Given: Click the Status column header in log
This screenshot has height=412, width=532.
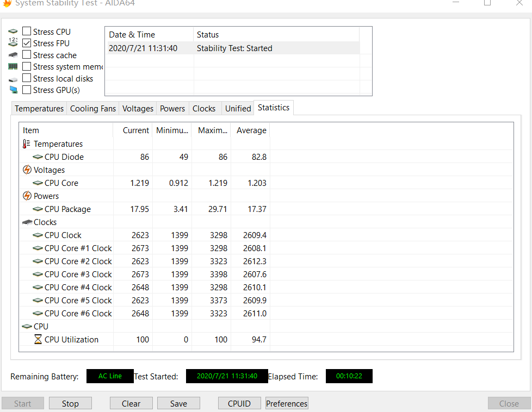Looking at the screenshot, I should click(x=276, y=35).
